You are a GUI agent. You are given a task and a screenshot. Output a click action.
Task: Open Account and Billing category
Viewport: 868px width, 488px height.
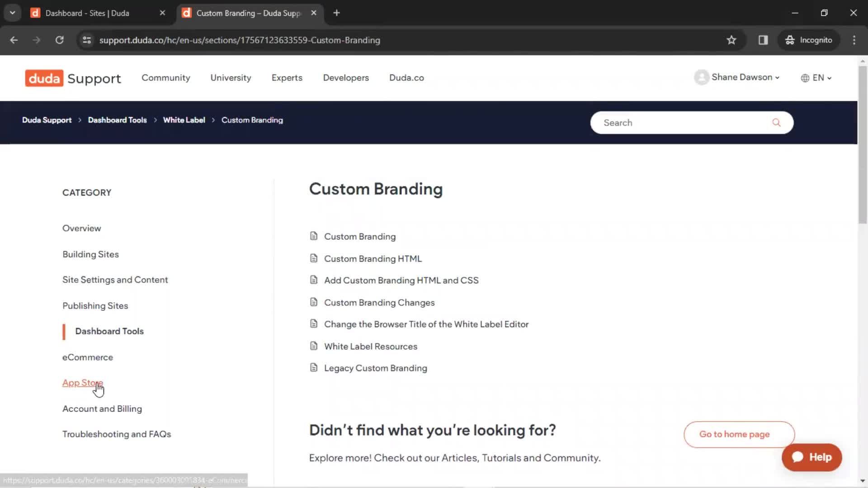pyautogui.click(x=102, y=408)
